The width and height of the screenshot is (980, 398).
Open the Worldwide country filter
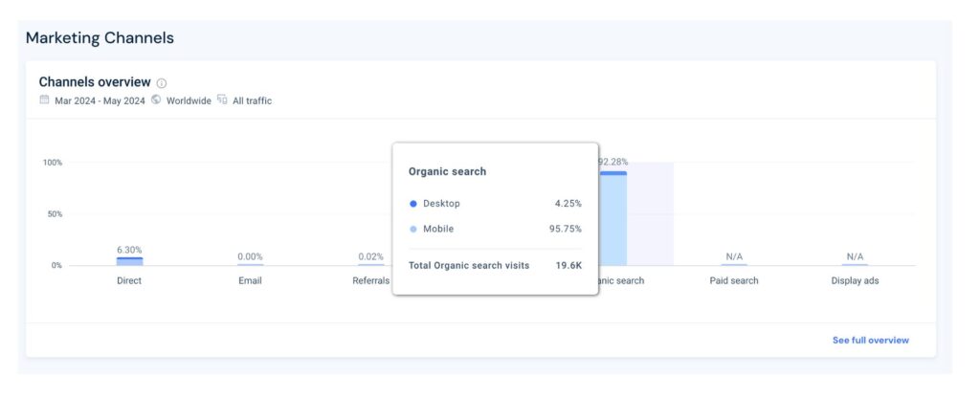pyautogui.click(x=189, y=100)
